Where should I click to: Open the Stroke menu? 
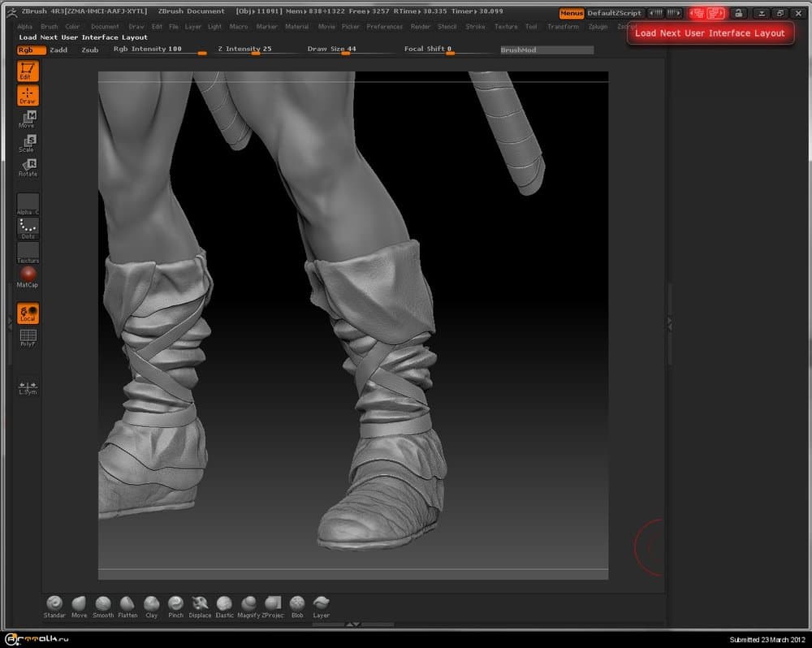(x=475, y=27)
